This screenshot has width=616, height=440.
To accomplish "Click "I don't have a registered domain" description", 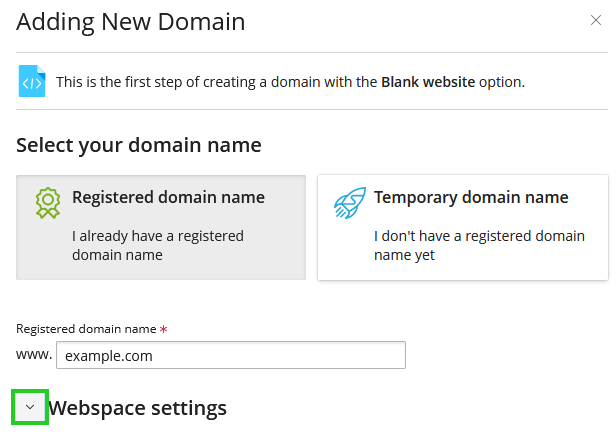I will click(479, 246).
